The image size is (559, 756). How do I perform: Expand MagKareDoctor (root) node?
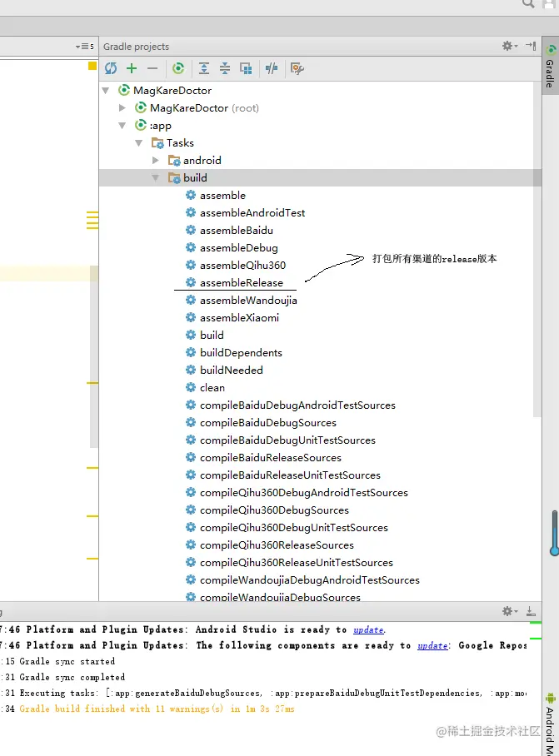[122, 108]
